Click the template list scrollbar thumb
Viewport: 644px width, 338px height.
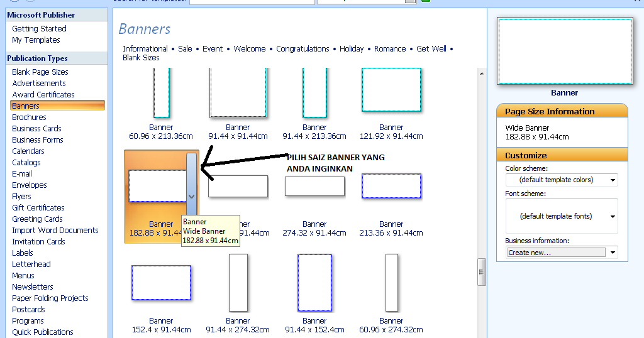(482, 272)
